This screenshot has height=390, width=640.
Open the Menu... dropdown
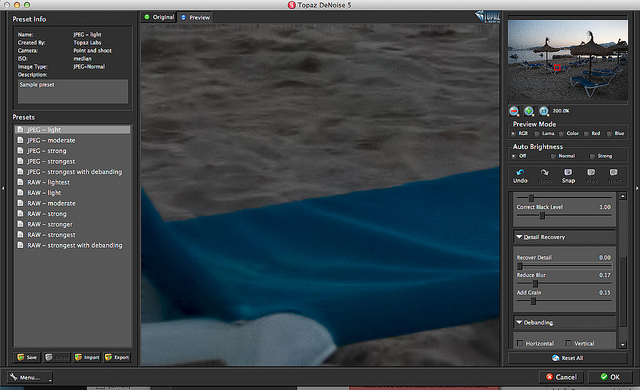(30, 377)
